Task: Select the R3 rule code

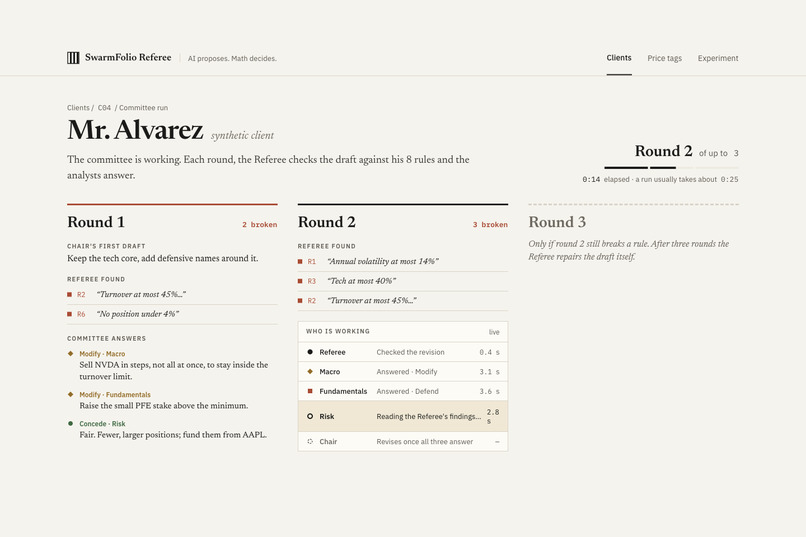Action: tap(312, 281)
